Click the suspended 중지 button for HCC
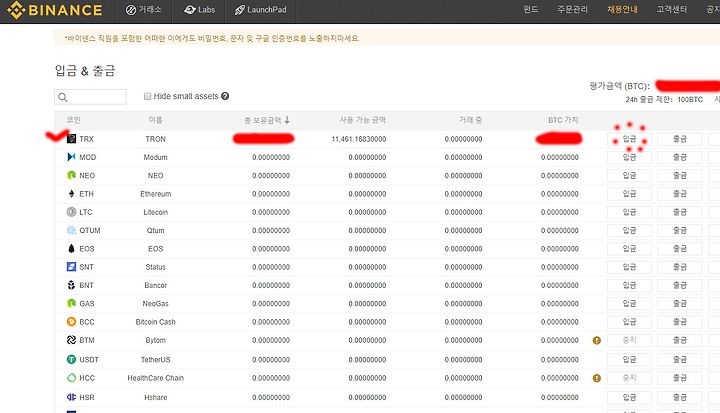This screenshot has height=413, width=720. pos(629,378)
